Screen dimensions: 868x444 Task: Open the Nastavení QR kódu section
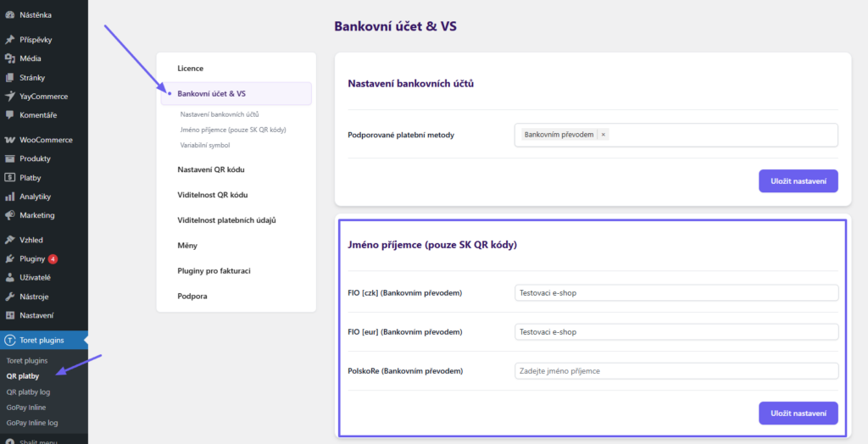pos(211,169)
